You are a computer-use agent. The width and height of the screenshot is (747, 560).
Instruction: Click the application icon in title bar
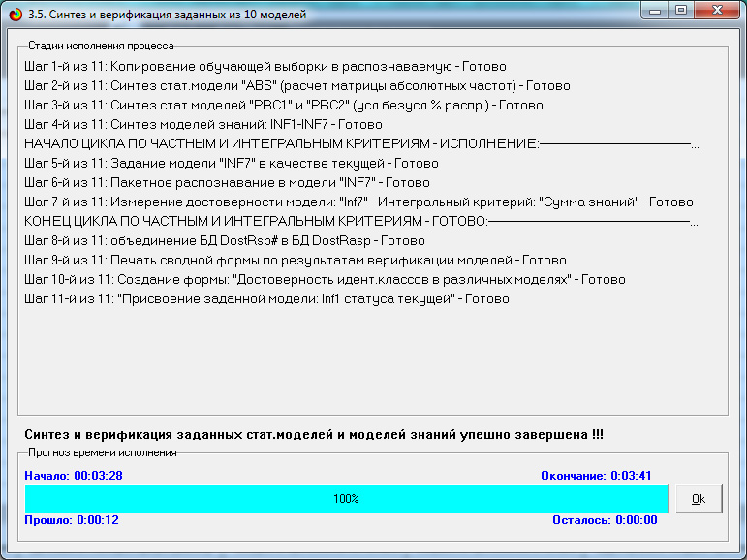click(13, 12)
